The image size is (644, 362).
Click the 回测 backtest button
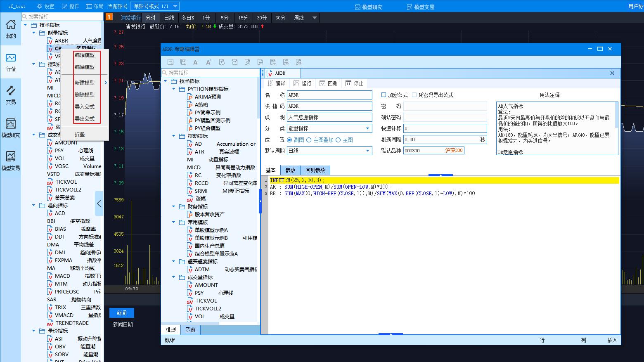pos(328,83)
